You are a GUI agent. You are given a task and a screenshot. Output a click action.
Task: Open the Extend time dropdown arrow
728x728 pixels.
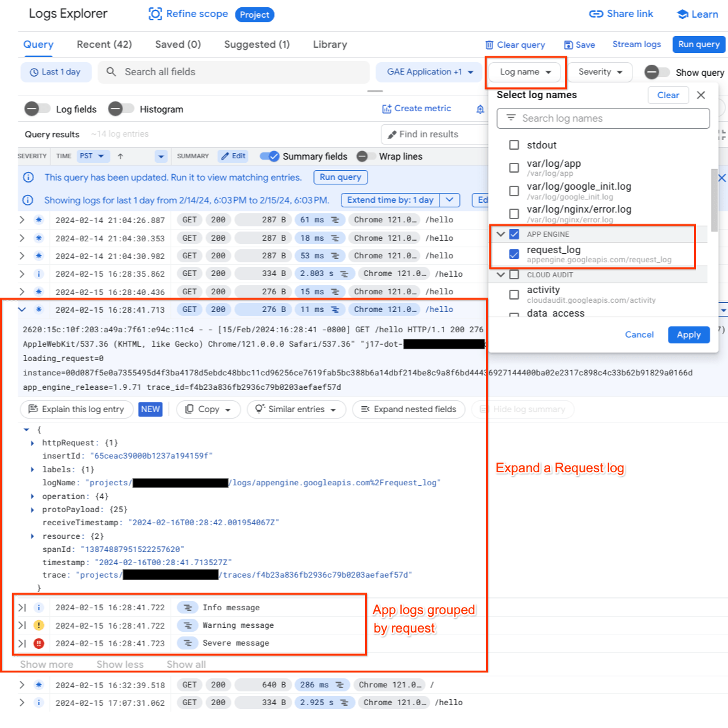click(x=449, y=199)
